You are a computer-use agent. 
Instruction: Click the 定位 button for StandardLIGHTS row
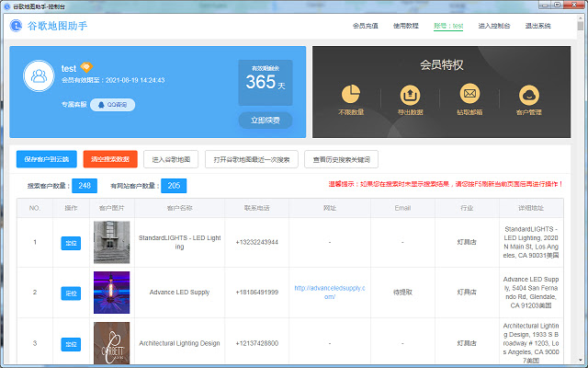[71, 243]
